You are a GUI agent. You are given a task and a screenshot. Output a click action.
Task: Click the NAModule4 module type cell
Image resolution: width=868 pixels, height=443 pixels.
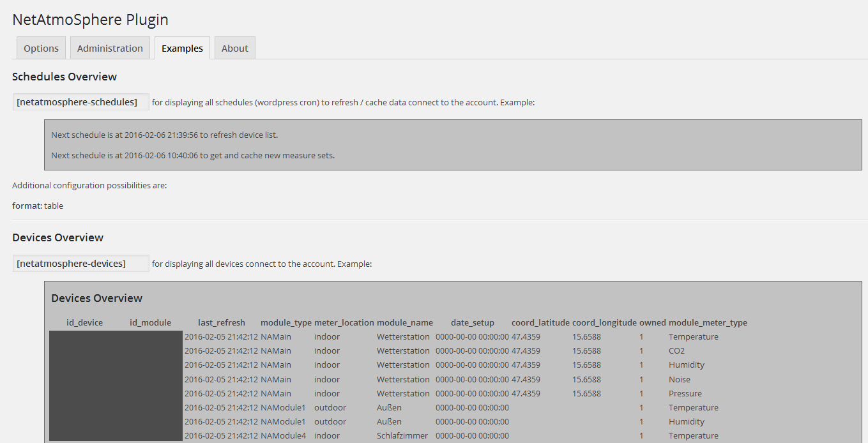point(283,435)
